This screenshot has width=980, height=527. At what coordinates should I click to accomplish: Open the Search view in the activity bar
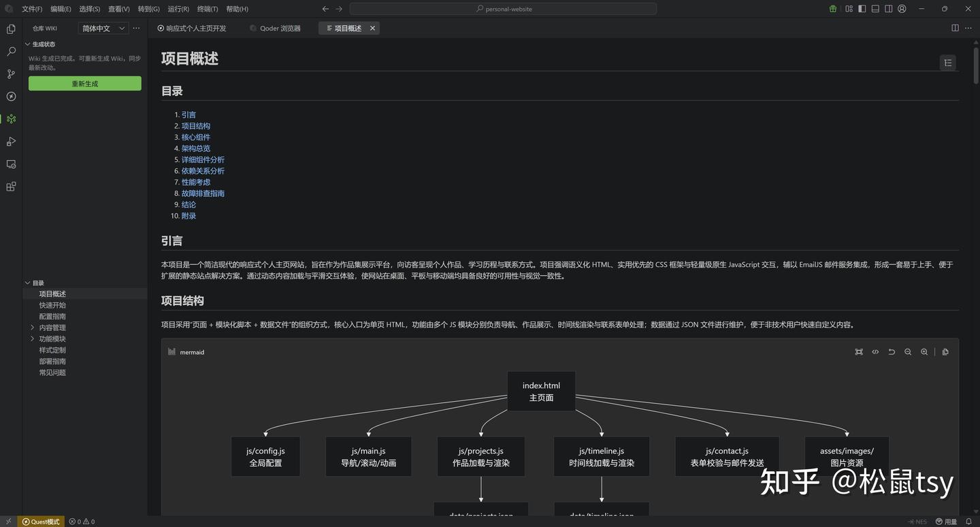[10, 51]
